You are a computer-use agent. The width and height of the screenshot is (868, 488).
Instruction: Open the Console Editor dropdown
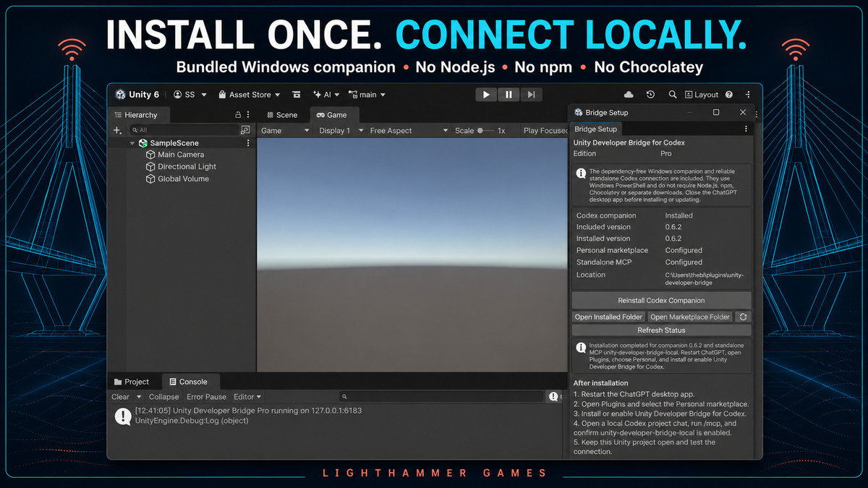coord(247,397)
